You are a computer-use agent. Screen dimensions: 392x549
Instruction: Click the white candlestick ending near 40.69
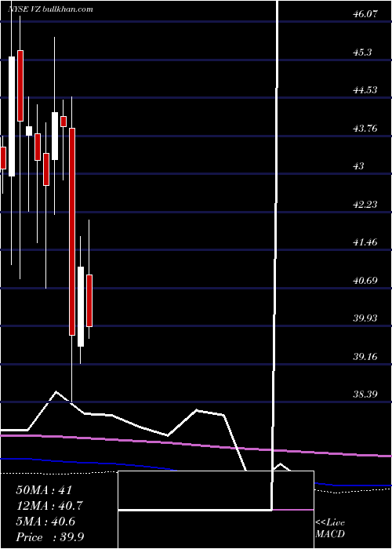(81, 307)
